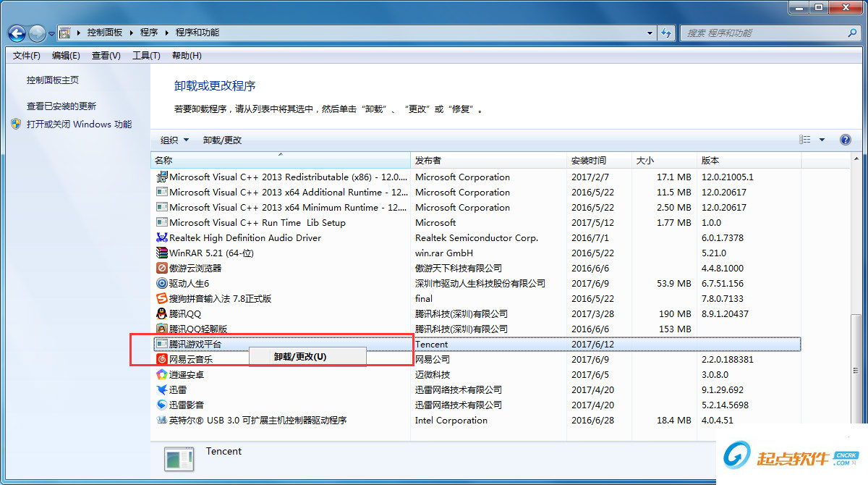
Task: Open 查看已安装的更新 link
Action: point(61,106)
